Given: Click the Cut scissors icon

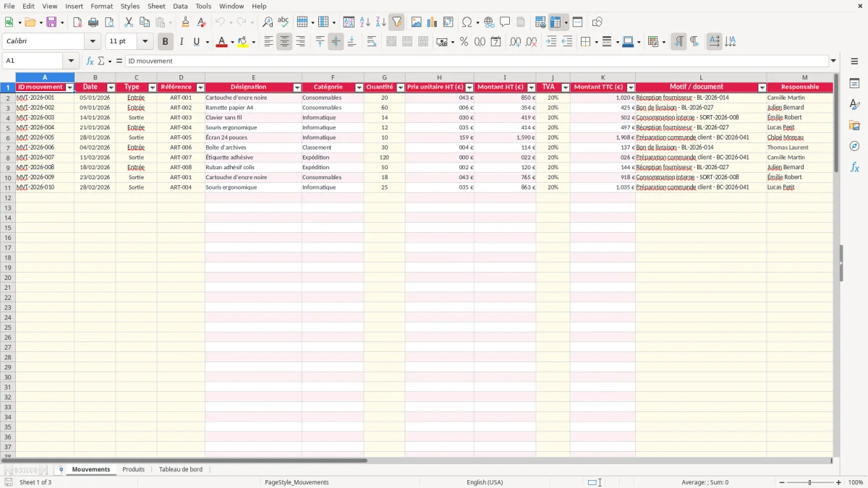Looking at the screenshot, I should (129, 22).
